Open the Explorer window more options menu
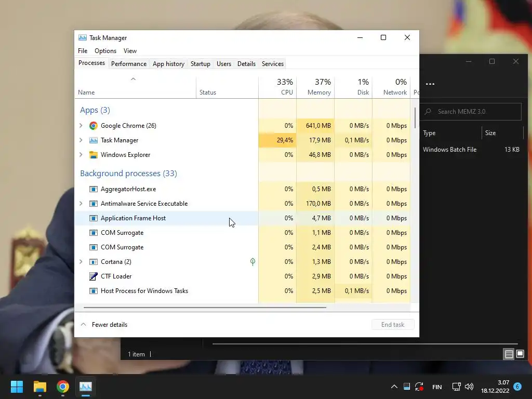The image size is (532, 399). (430, 84)
